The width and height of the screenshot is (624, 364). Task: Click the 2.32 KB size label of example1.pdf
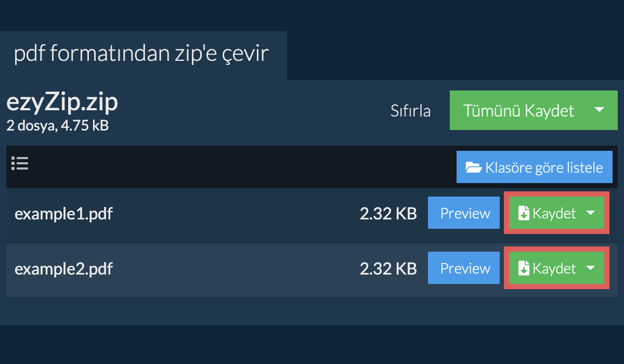click(x=389, y=213)
